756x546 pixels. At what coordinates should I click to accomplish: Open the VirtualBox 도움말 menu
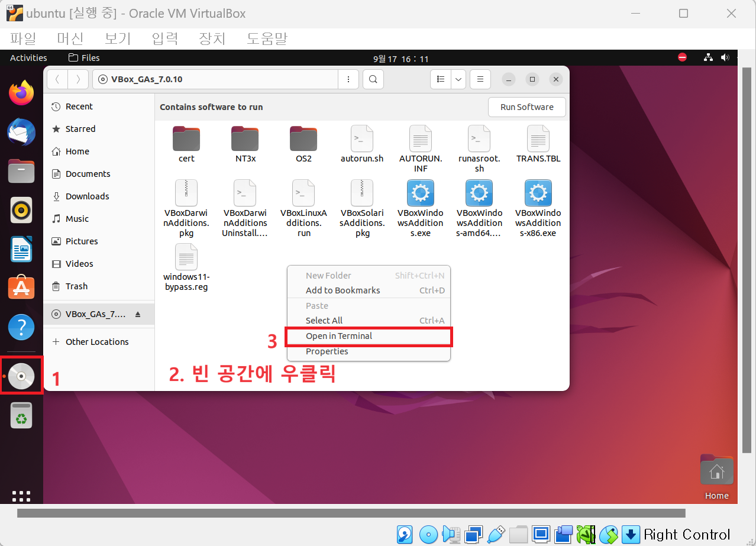tap(267, 39)
